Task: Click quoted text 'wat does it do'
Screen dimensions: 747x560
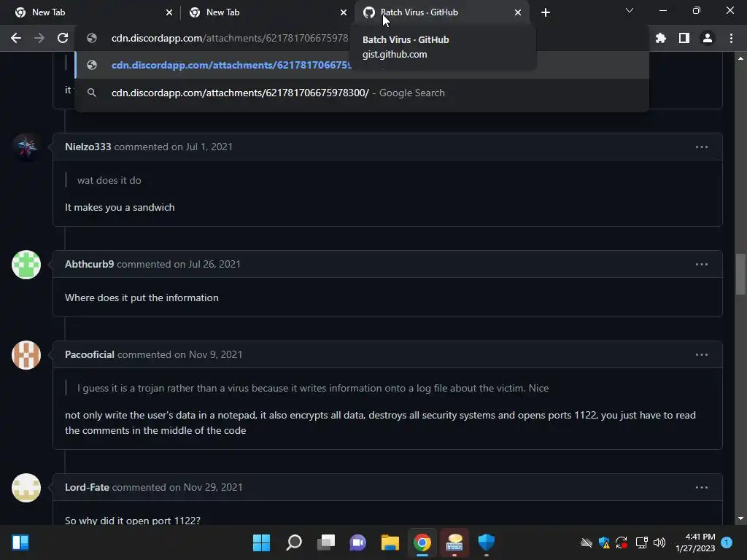Action: (109, 181)
